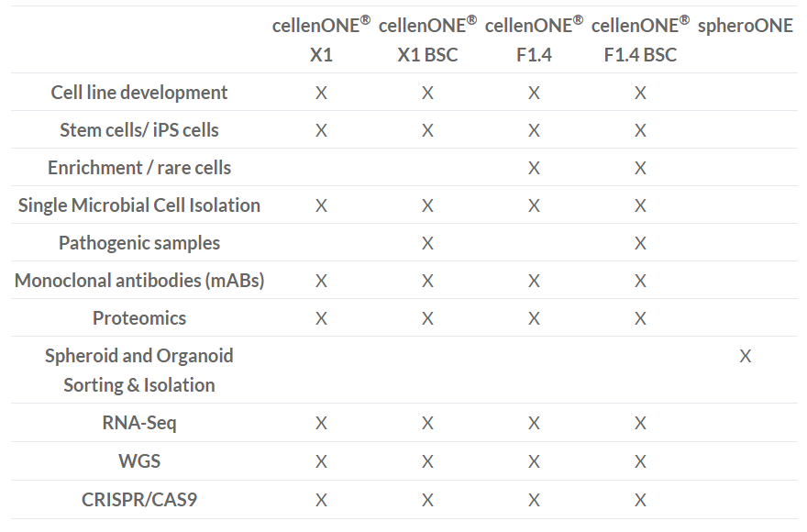Click the WGS row label

click(139, 461)
